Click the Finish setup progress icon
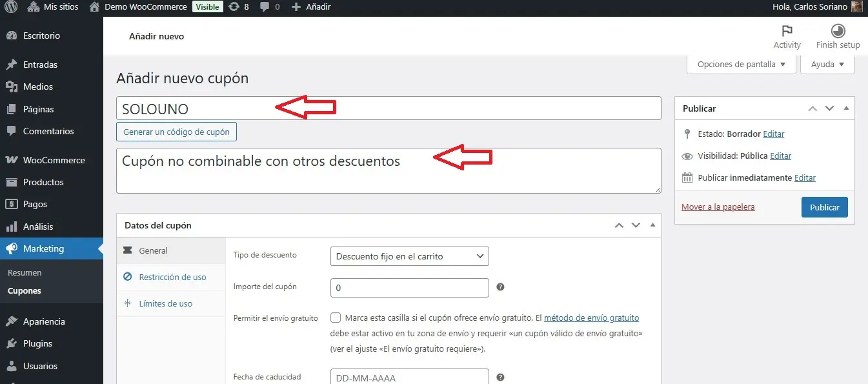Screen dimensions: 868x384 click(x=838, y=31)
